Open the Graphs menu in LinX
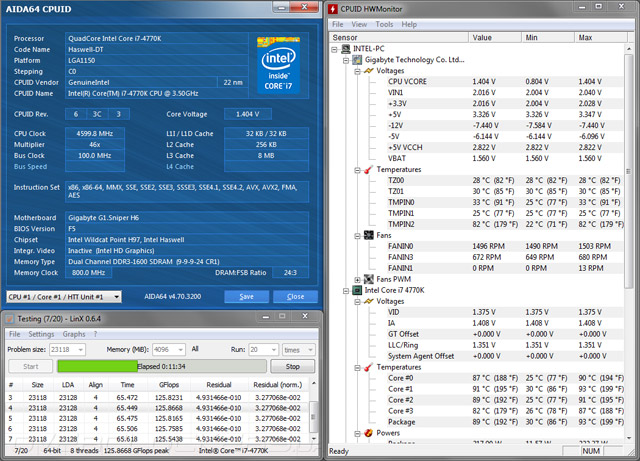Screen dimensions: 640x461 (x=74, y=334)
